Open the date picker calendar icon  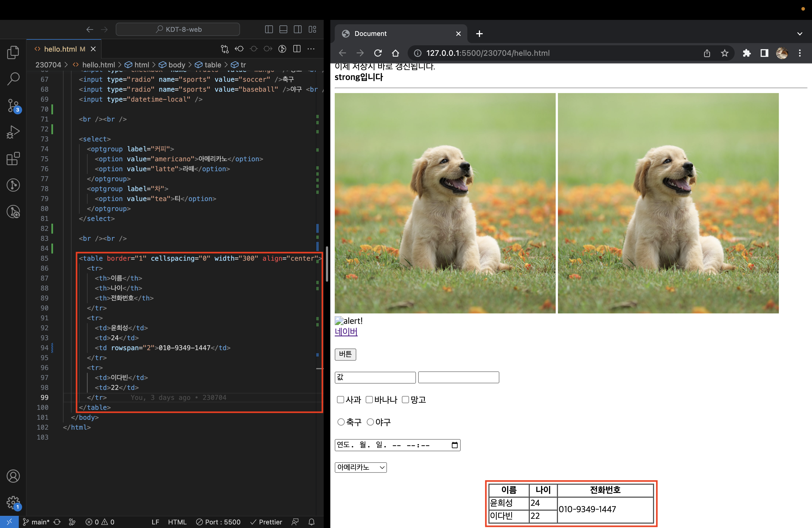pyautogui.click(x=454, y=445)
